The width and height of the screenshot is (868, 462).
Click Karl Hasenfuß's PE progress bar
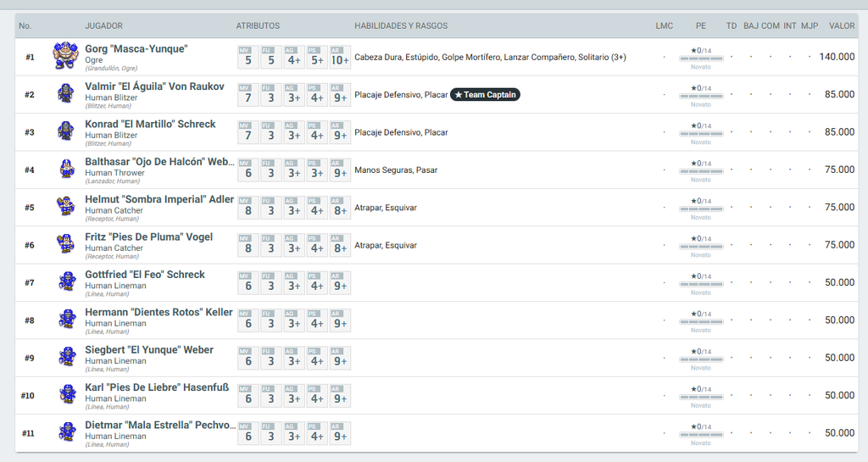pyautogui.click(x=701, y=397)
